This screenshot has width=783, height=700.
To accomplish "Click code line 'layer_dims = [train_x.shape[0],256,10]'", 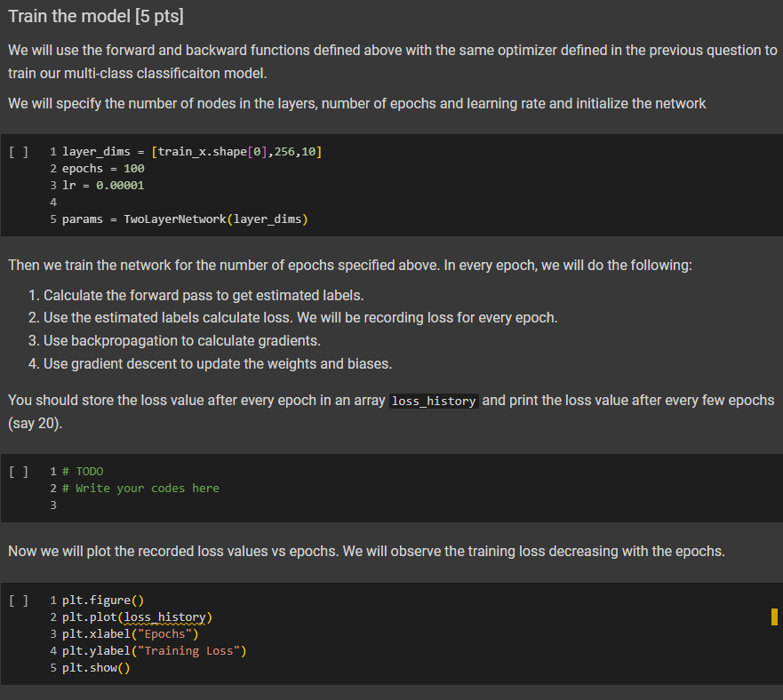I will pyautogui.click(x=192, y=152).
